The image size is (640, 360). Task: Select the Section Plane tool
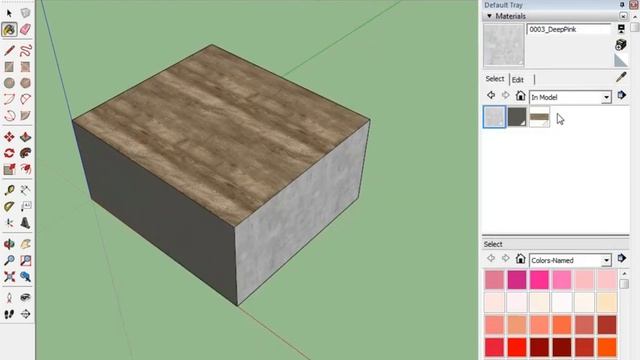click(x=25, y=314)
